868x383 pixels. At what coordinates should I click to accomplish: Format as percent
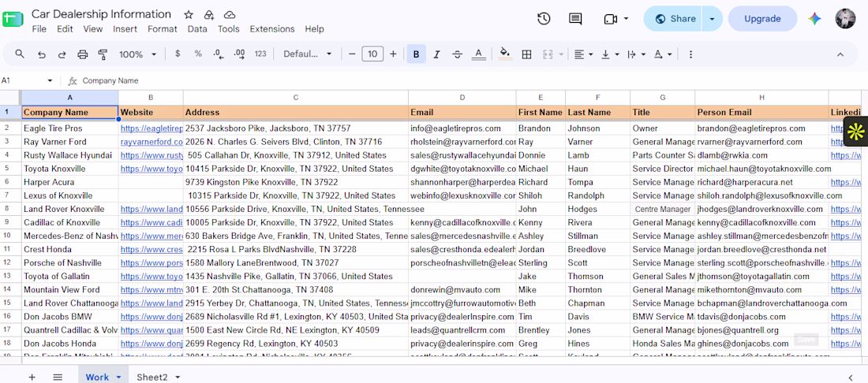(197, 54)
